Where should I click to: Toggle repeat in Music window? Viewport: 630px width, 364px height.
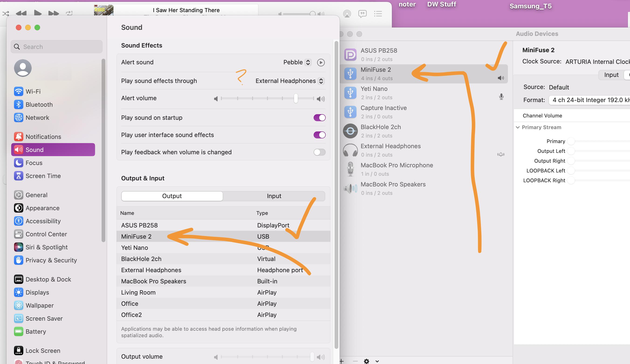tap(69, 13)
